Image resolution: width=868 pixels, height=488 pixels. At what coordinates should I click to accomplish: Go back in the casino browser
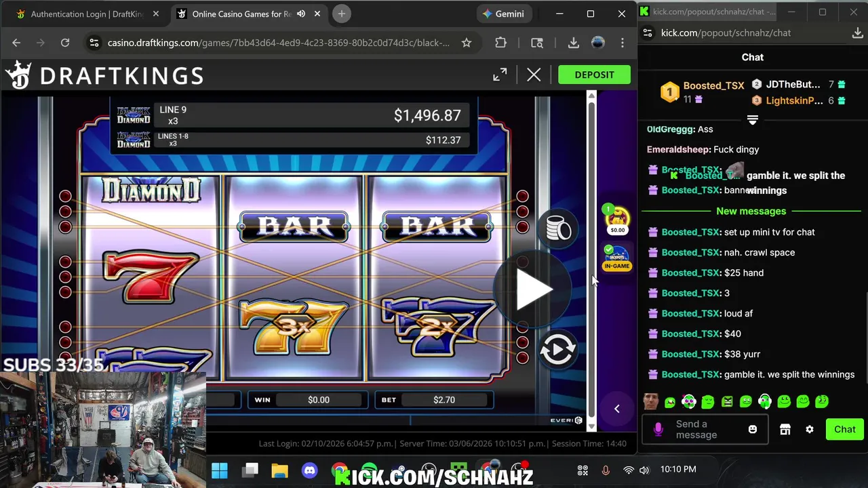tap(16, 43)
